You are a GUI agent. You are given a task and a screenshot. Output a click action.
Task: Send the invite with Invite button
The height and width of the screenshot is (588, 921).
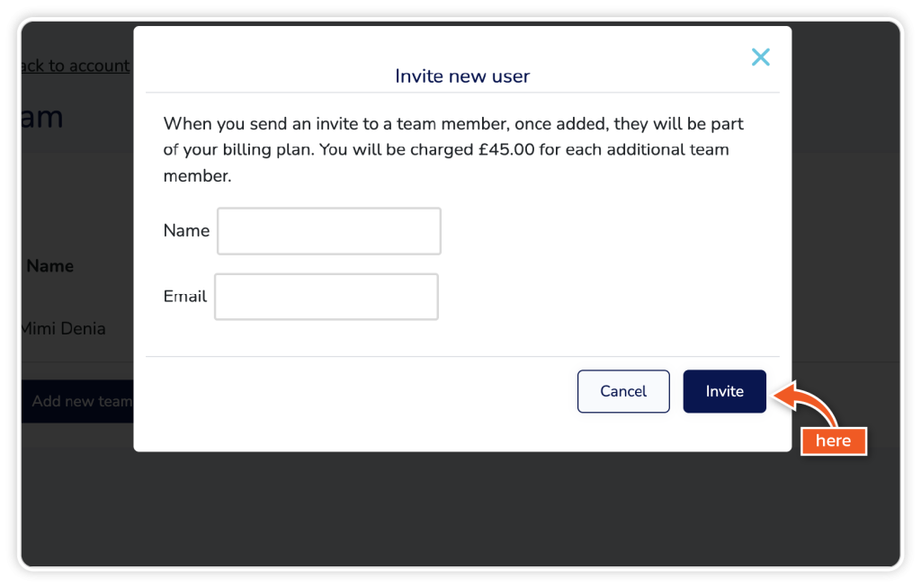(724, 391)
